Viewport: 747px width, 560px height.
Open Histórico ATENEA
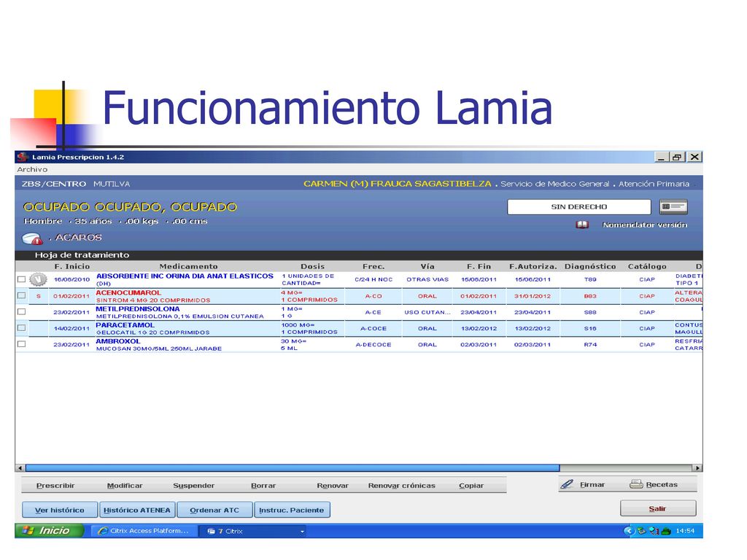pos(136,510)
